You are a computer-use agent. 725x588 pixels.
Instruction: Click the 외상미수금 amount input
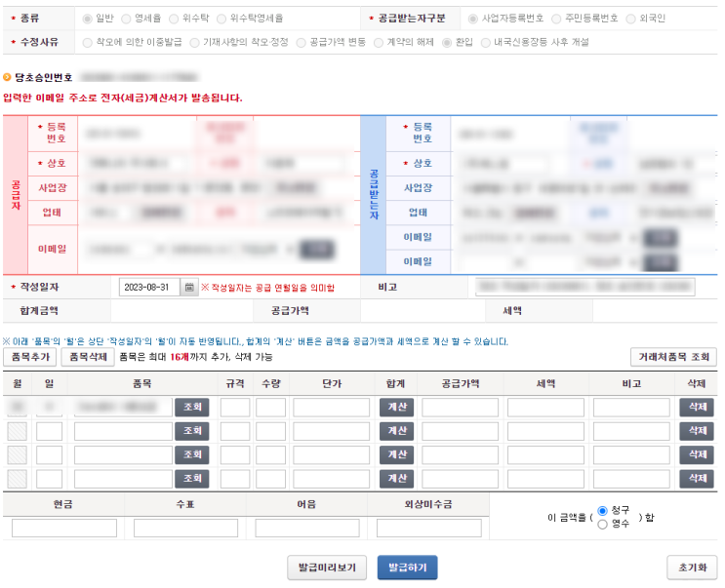coord(429,528)
